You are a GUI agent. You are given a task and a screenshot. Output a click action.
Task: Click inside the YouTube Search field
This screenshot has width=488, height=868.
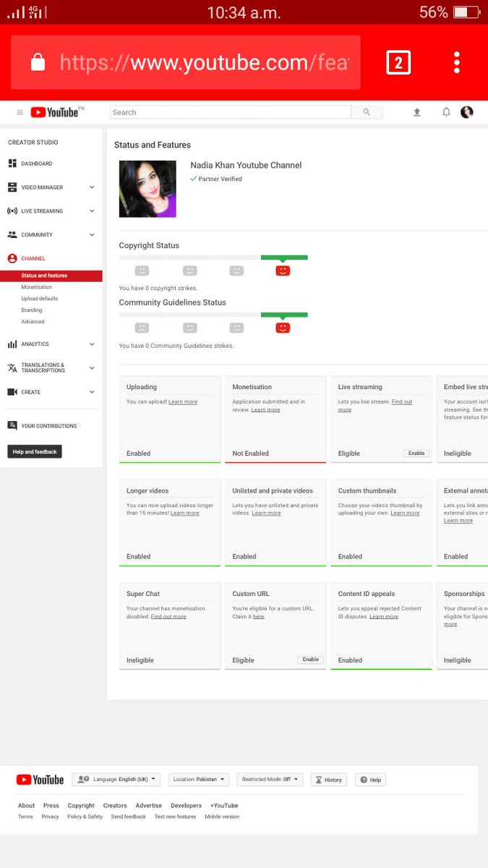(230, 112)
